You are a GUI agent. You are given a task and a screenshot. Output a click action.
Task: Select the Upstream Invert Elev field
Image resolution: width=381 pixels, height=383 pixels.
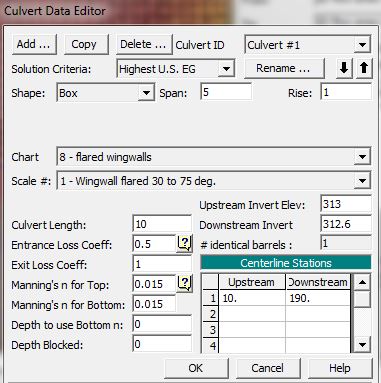pyautogui.click(x=346, y=204)
